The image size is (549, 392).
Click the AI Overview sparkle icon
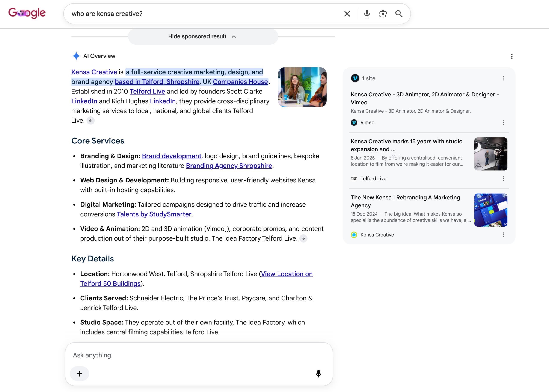click(x=76, y=56)
